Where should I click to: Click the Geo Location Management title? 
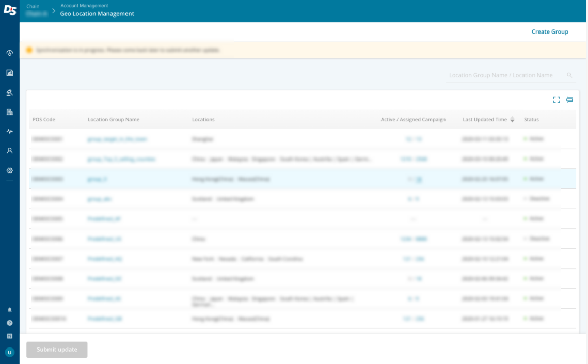[x=97, y=14]
